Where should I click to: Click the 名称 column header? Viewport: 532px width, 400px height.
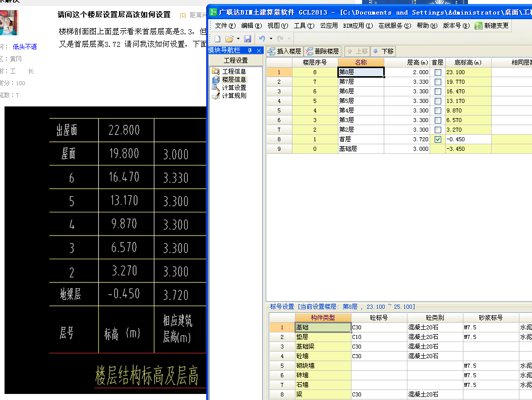pyautogui.click(x=361, y=63)
